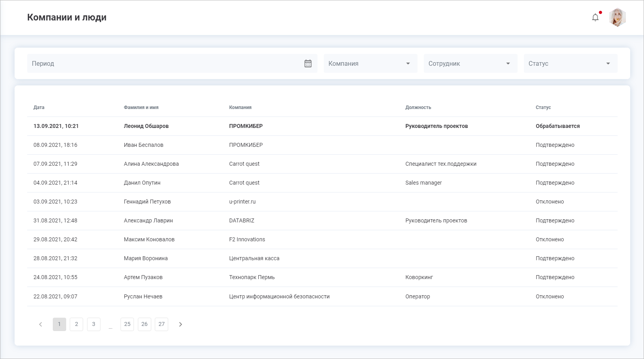Image resolution: width=644 pixels, height=359 pixels.
Task: Select the Руслан Нечаев row
Action: tap(143, 297)
